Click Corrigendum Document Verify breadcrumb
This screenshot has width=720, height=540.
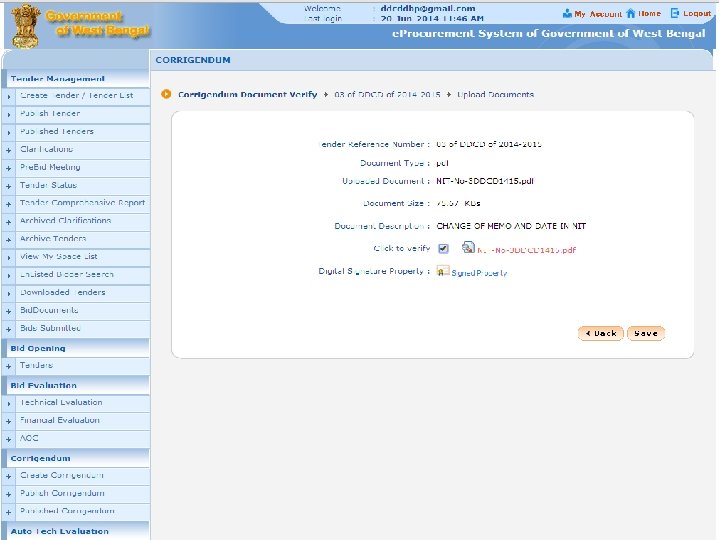point(248,95)
